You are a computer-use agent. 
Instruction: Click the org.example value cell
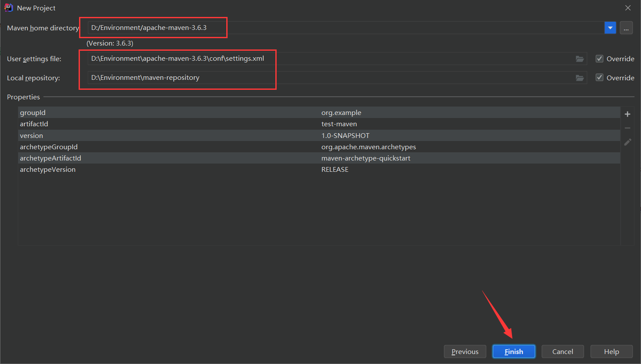pyautogui.click(x=341, y=112)
